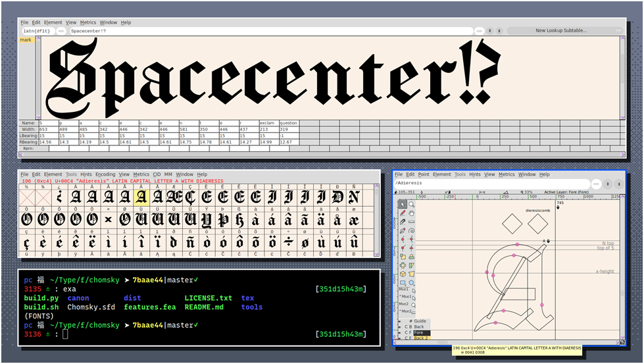Image resolution: width=644 pixels, height=364 pixels.
Task: Click the 'question' name cell
Action: (289, 123)
